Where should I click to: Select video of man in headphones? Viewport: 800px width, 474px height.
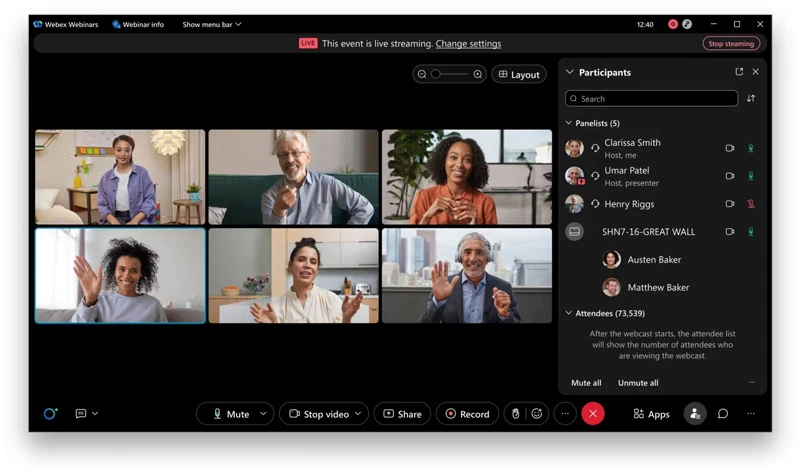pos(467,276)
